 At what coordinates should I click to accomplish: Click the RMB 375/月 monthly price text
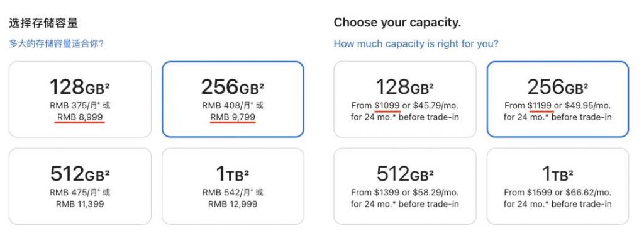point(75,106)
